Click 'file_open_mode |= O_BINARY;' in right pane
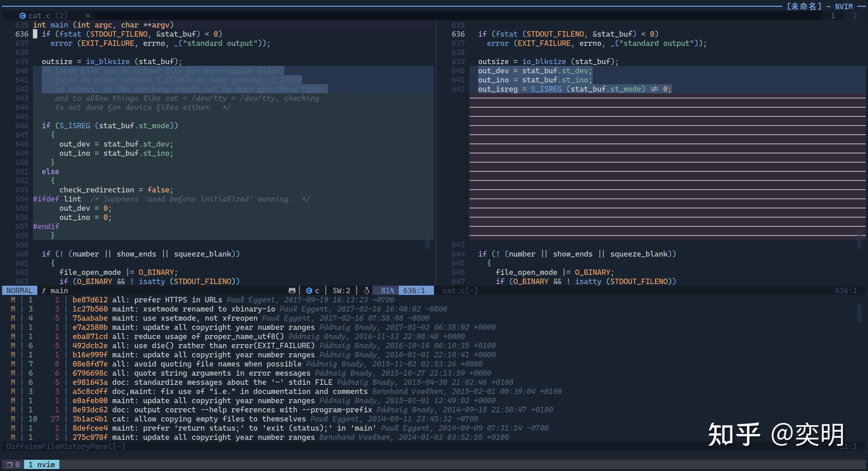This screenshot has width=868, height=471. pos(555,272)
